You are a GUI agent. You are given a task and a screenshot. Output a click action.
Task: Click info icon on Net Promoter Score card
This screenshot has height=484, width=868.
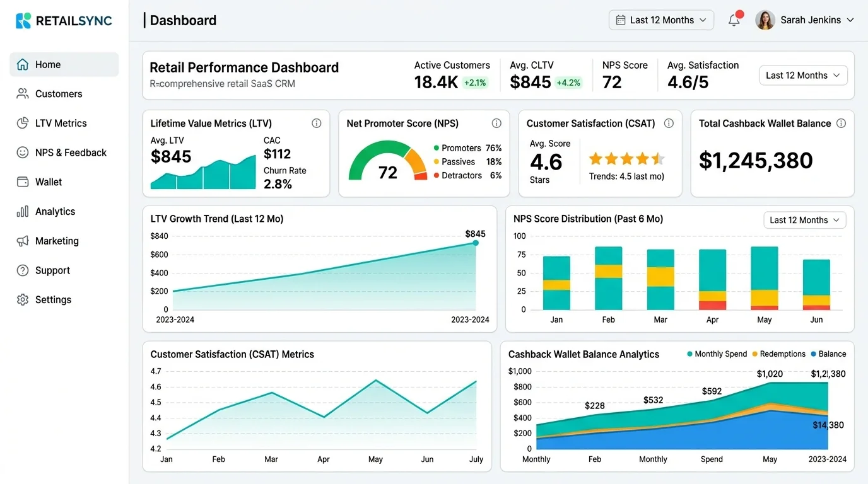coord(496,124)
